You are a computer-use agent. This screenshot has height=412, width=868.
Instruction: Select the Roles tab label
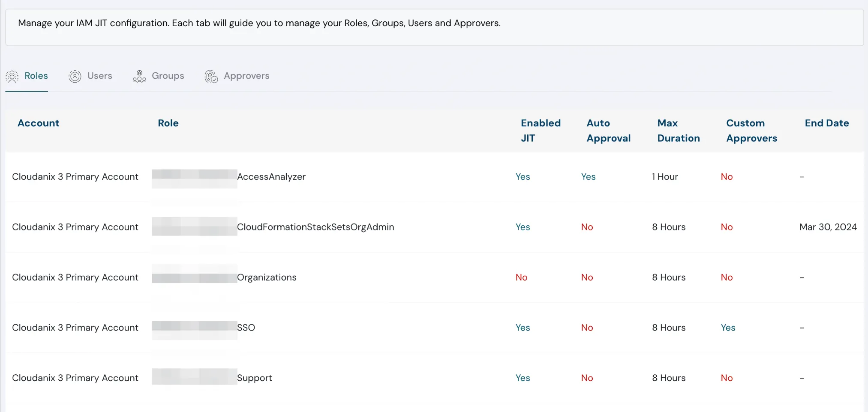[36, 76]
